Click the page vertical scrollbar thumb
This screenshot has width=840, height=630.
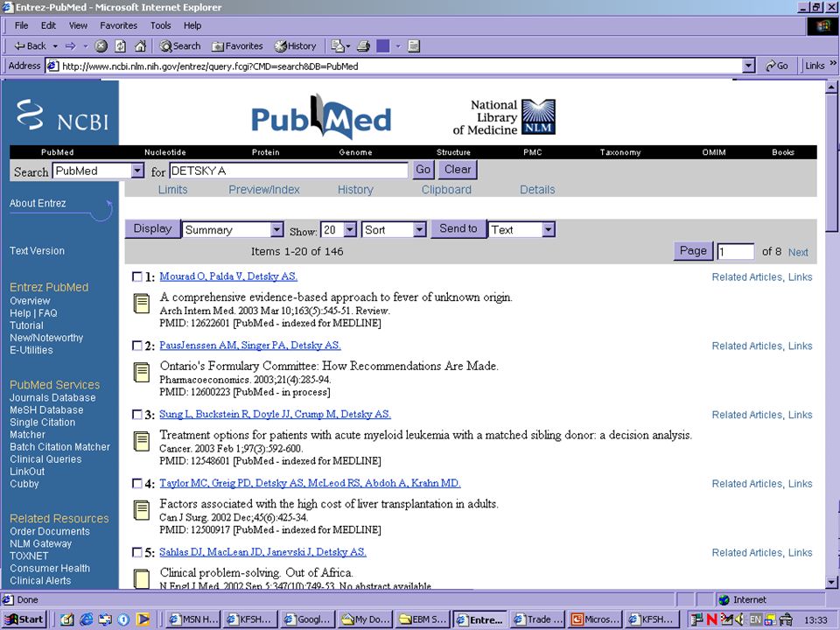[831, 163]
